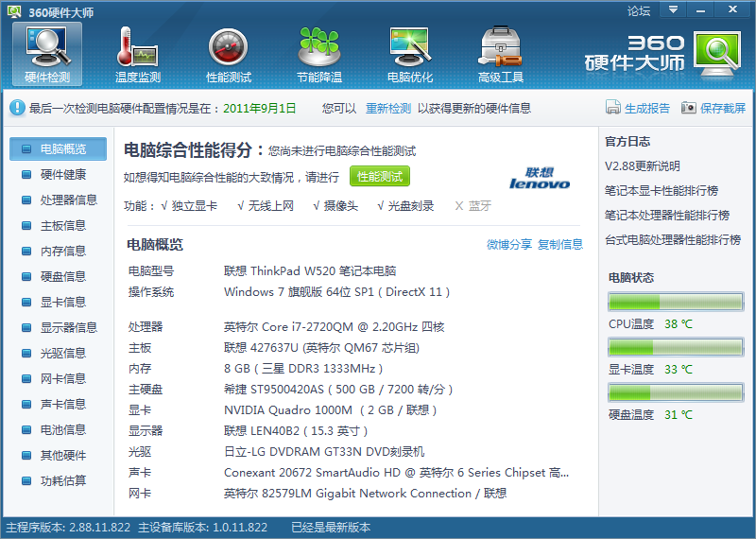Click the 8 GB 三星 DDR3 memory text
The width and height of the screenshot is (756, 539).
(x=303, y=369)
